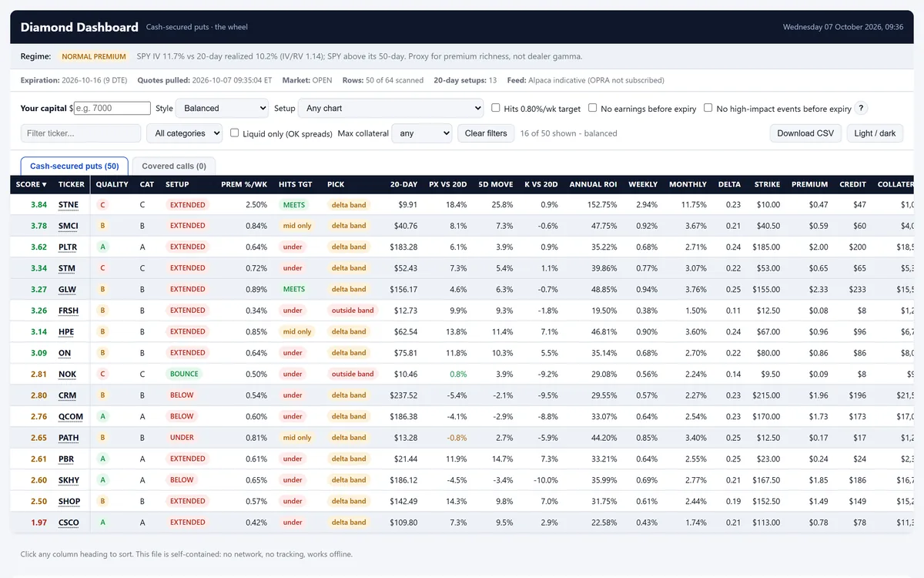Sort by the CAT column header
The height and width of the screenshot is (578, 924).
147,184
